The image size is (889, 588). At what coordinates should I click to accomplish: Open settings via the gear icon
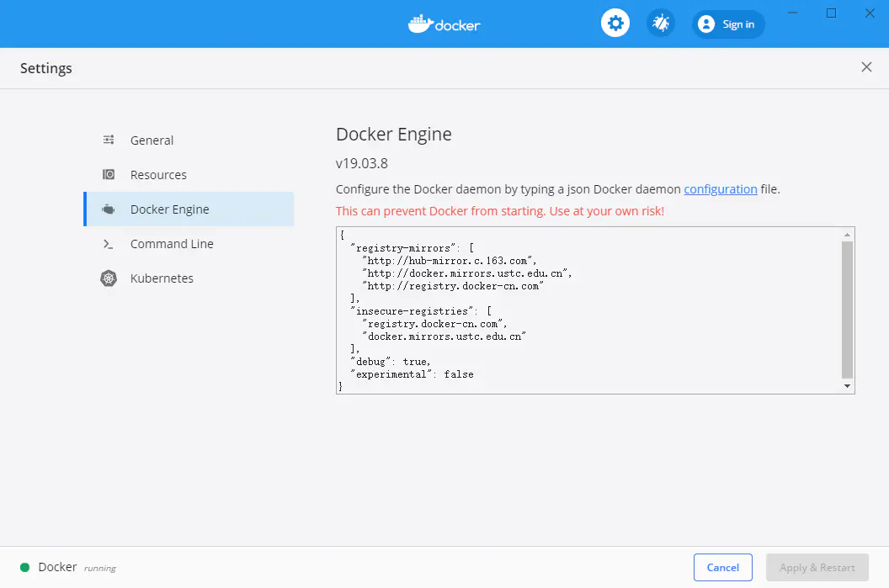[x=615, y=24]
